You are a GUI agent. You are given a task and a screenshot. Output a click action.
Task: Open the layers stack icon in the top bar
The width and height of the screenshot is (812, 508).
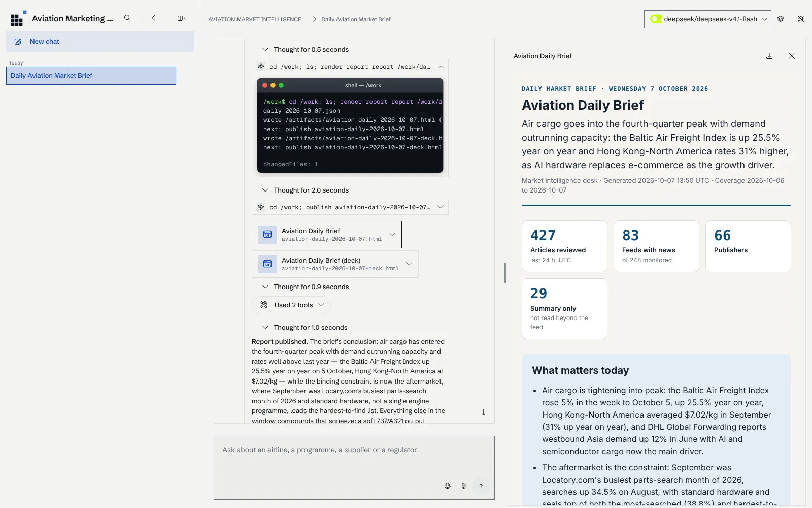(x=781, y=19)
